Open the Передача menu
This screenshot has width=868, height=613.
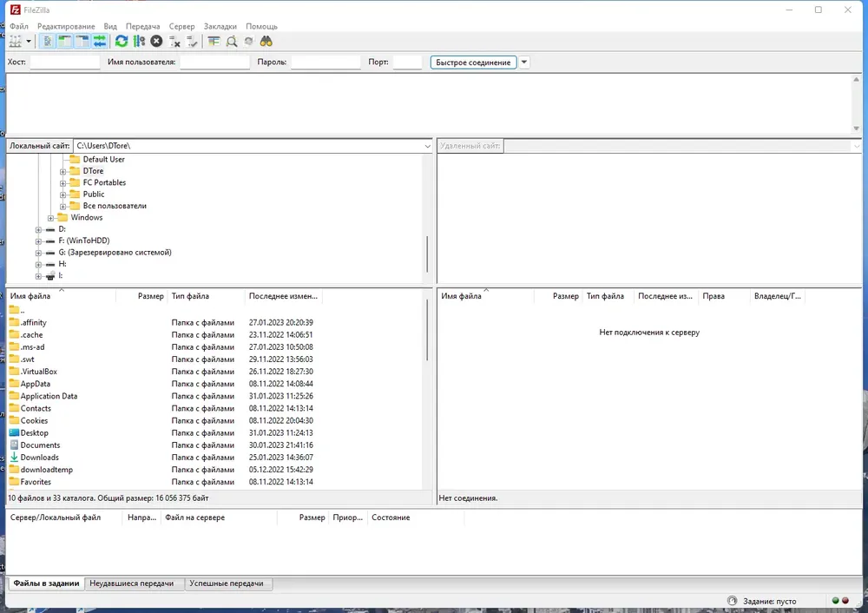coord(143,26)
